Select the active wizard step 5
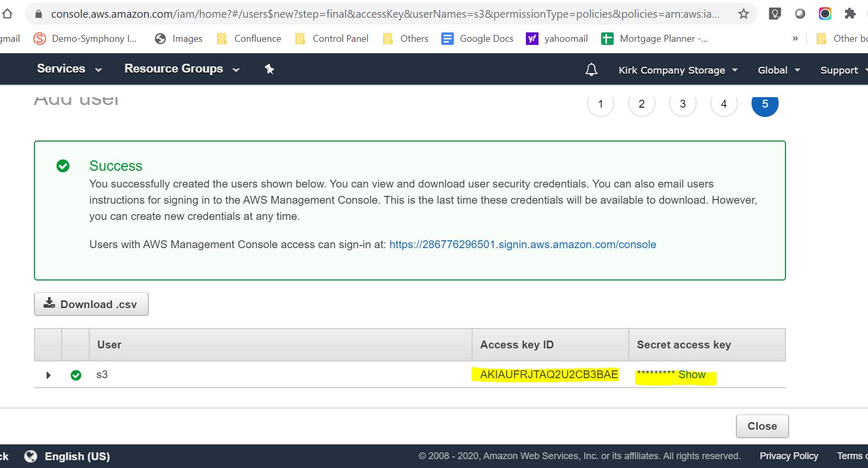The width and height of the screenshot is (868, 468). coord(765,104)
